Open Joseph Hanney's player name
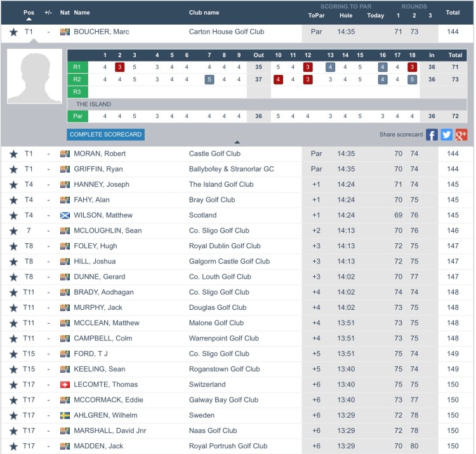 coord(102,185)
